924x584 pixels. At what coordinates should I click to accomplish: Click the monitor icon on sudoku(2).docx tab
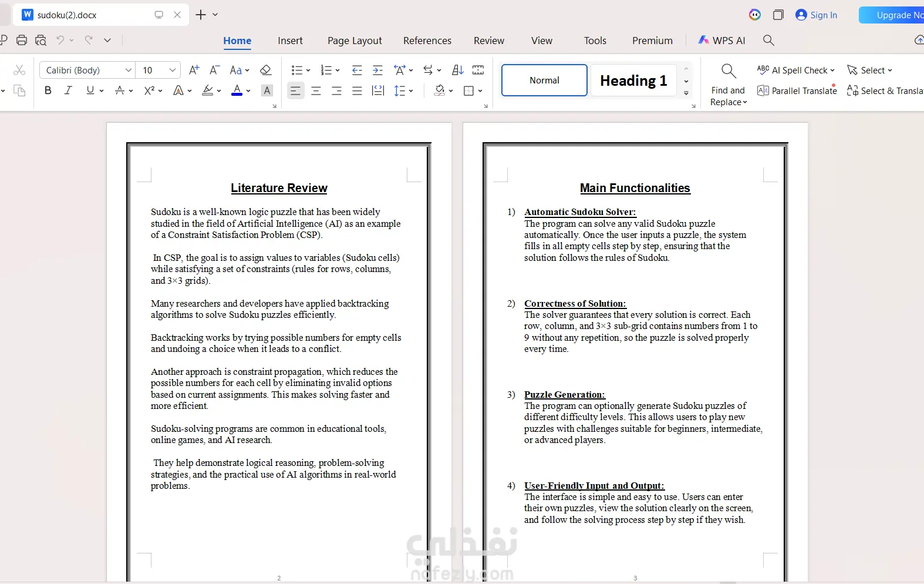point(159,15)
